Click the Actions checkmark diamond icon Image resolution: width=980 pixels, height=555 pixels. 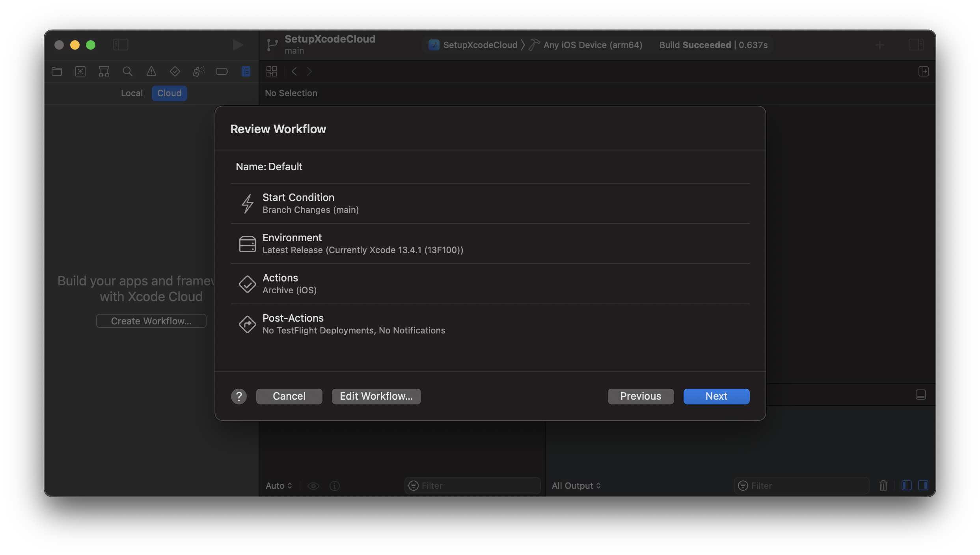(x=248, y=284)
